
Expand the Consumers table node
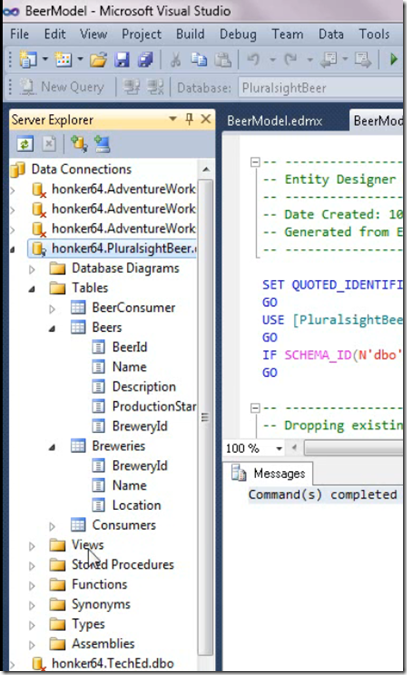pos(52,526)
